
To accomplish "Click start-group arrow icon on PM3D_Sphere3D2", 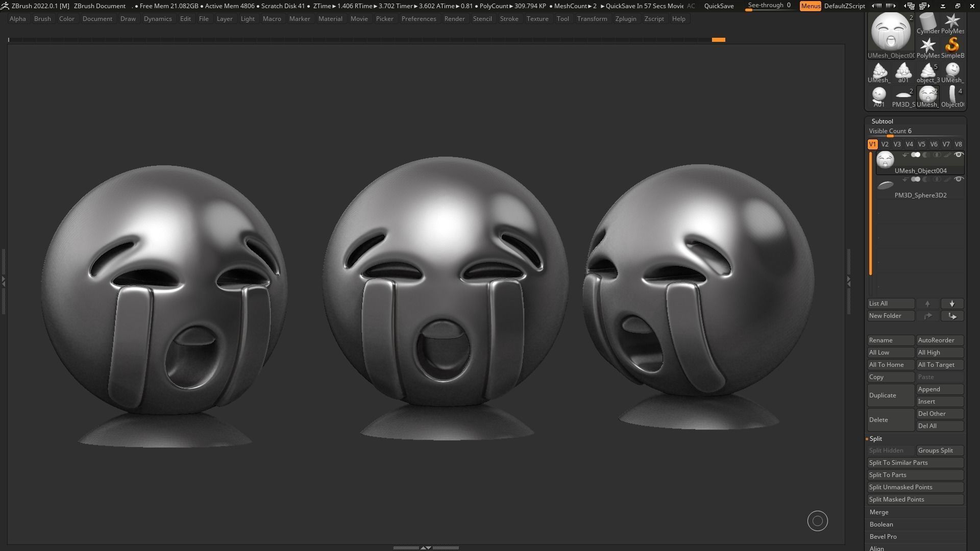I will coord(905,179).
